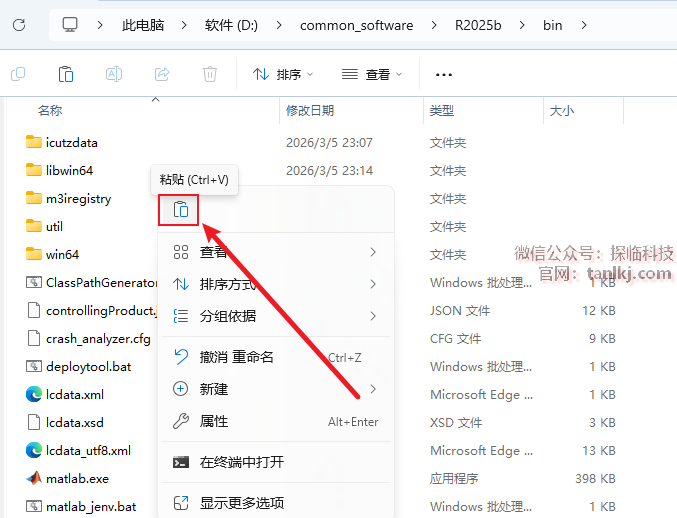Expand chevron before 此电脑 in breadcrumb
The image size is (677, 518).
pos(100,25)
